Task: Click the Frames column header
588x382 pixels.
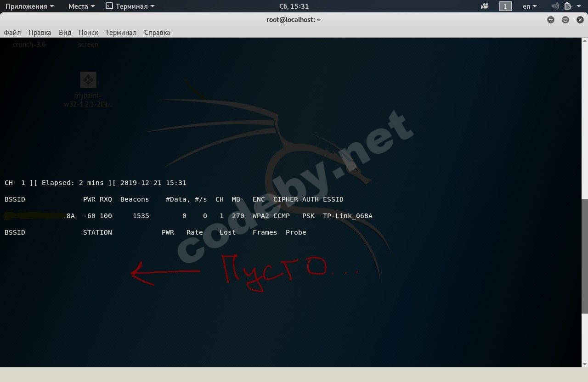Action: coord(265,232)
